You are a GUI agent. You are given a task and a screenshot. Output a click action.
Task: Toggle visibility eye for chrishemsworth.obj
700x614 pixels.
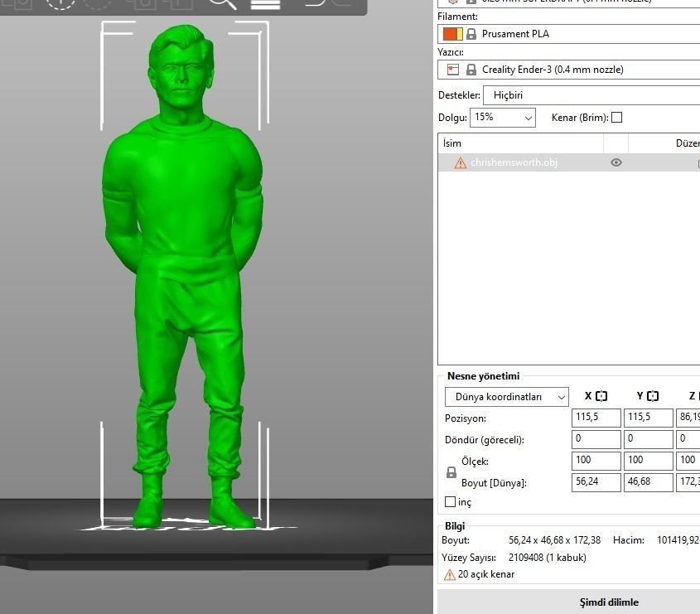[x=616, y=162]
